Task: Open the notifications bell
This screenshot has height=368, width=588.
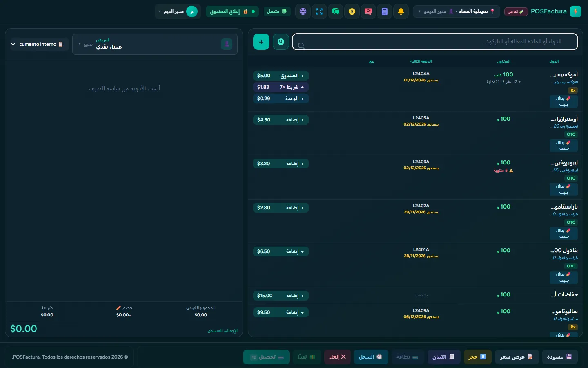Action: 401,11
